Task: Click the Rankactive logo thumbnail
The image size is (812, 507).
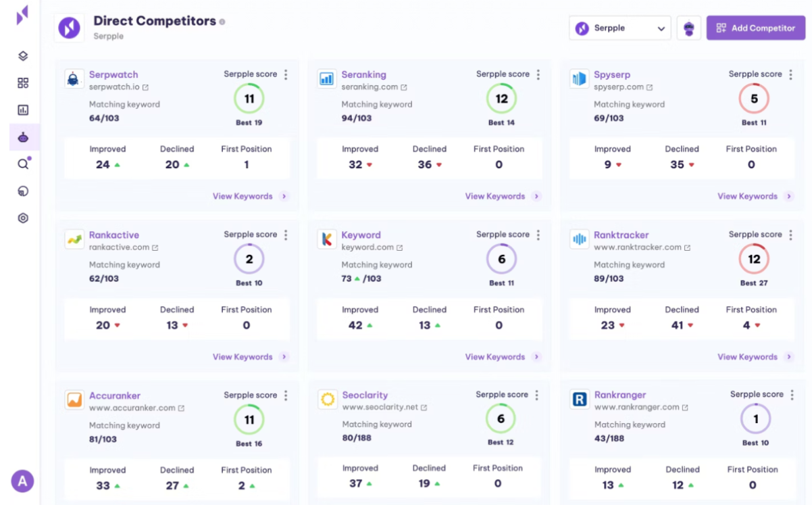Action: pos(74,239)
